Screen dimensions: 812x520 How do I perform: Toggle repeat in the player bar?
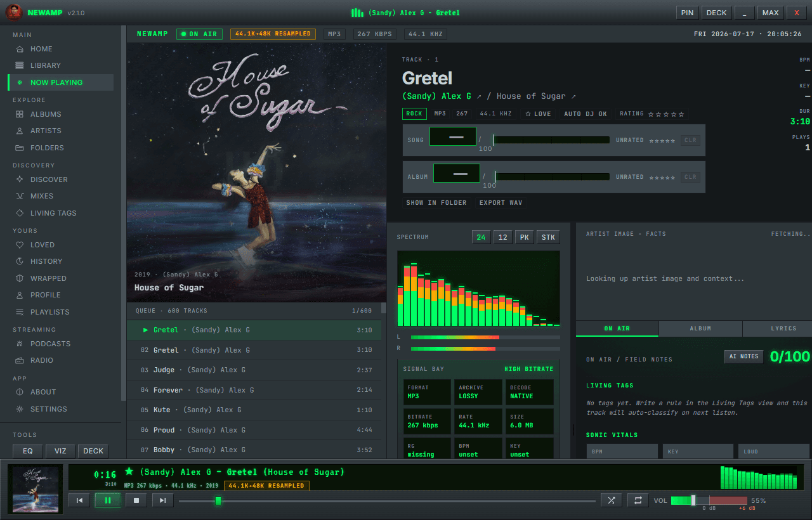tap(638, 500)
